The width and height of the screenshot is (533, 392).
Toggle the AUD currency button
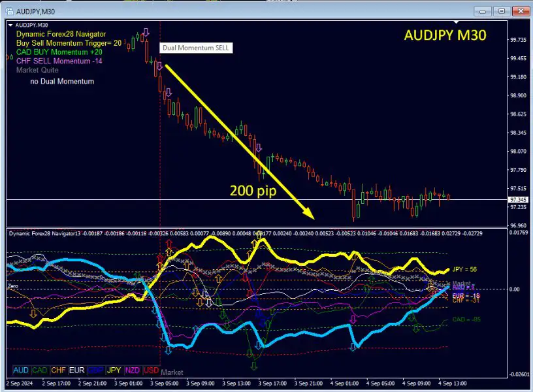coord(21,371)
